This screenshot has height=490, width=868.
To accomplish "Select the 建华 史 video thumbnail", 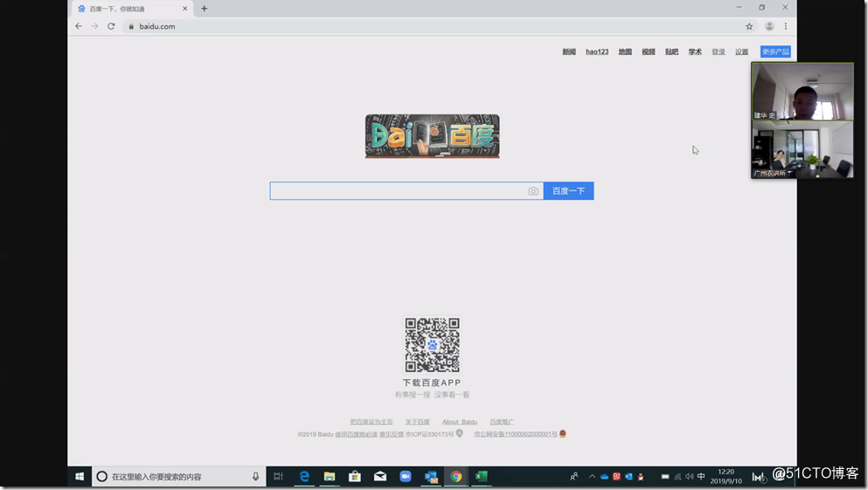I will point(802,91).
